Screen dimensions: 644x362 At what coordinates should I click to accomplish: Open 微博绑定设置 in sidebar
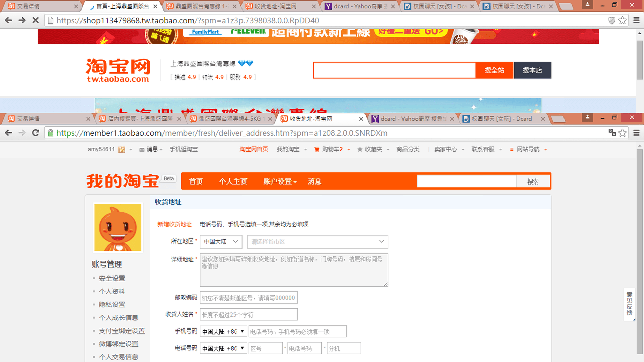click(x=118, y=344)
